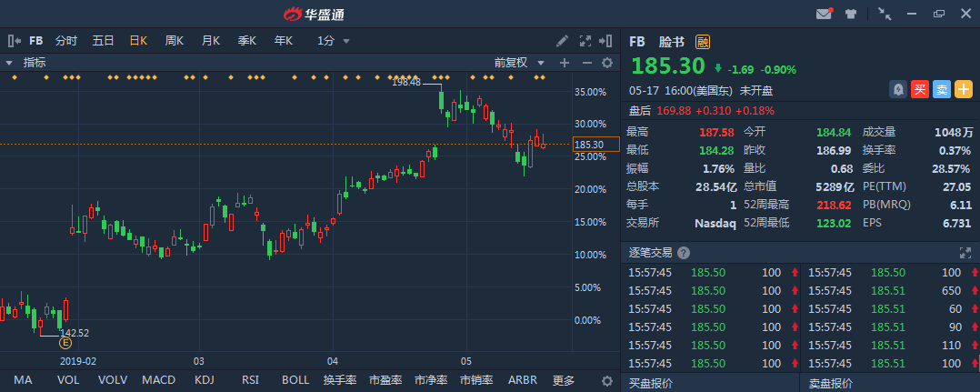Zoom in chart with plus icon
The height and width of the screenshot is (392, 980).
564,63
